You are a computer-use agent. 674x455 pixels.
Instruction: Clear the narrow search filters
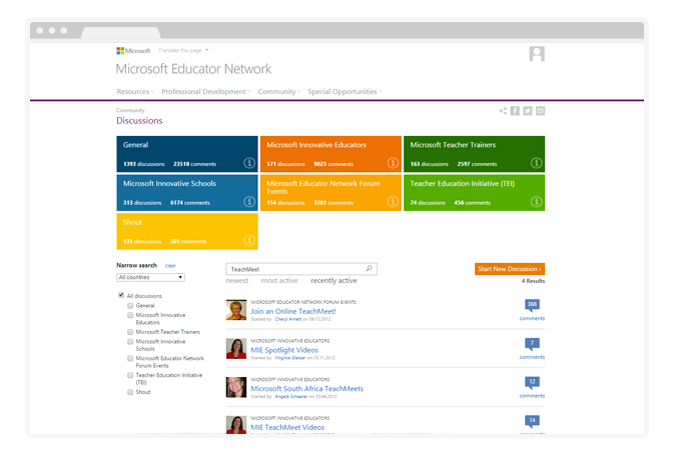pyautogui.click(x=170, y=266)
